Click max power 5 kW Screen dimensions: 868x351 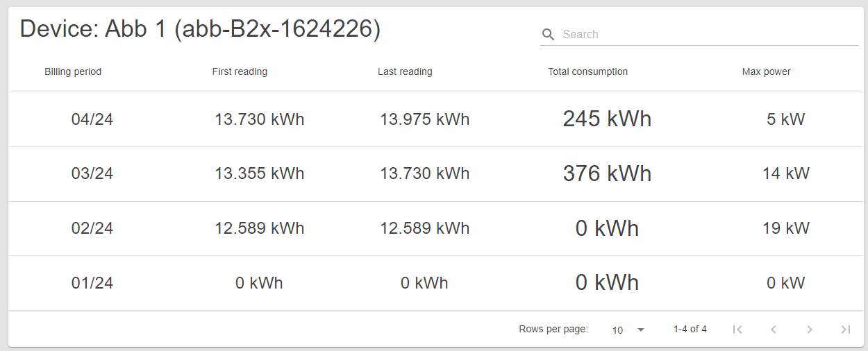pos(786,119)
